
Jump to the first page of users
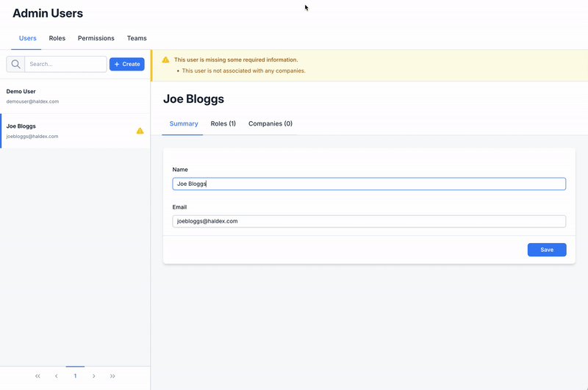tap(37, 376)
